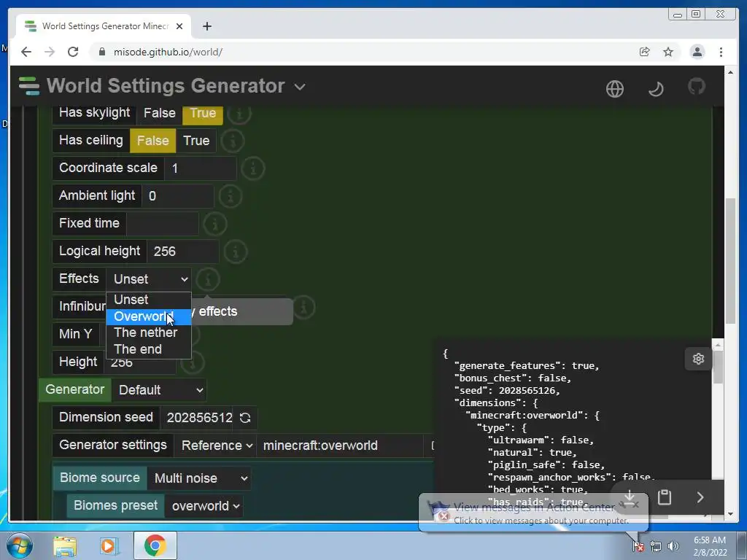Show info for Logical height

[x=236, y=251]
